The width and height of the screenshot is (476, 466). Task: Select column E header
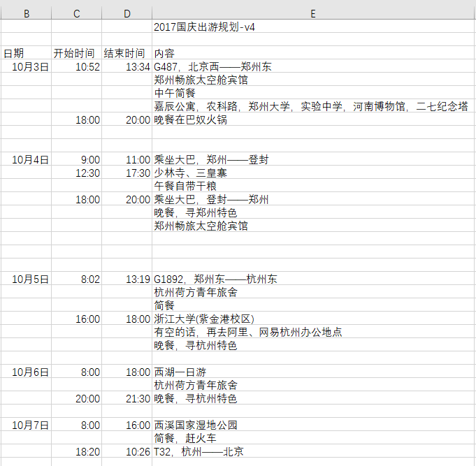(x=313, y=13)
